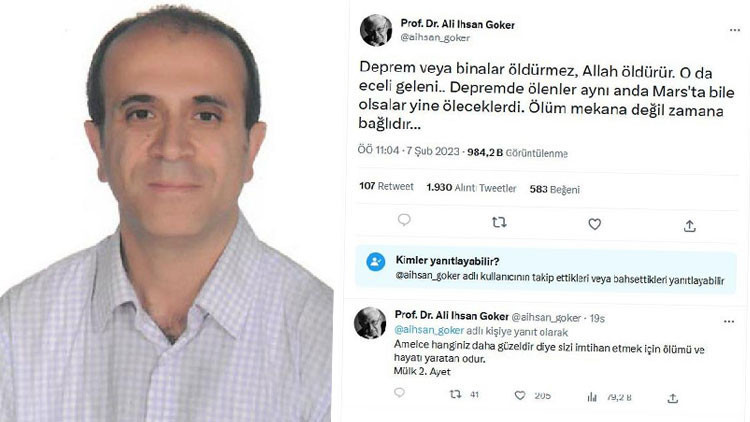Share the reply tweet via share icon
The width and height of the screenshot is (750, 422).
click(x=673, y=398)
